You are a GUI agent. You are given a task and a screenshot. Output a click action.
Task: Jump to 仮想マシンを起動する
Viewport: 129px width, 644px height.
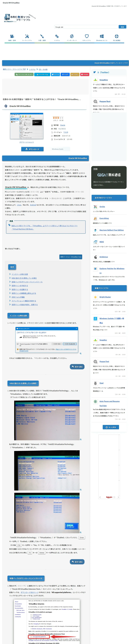point(20,289)
